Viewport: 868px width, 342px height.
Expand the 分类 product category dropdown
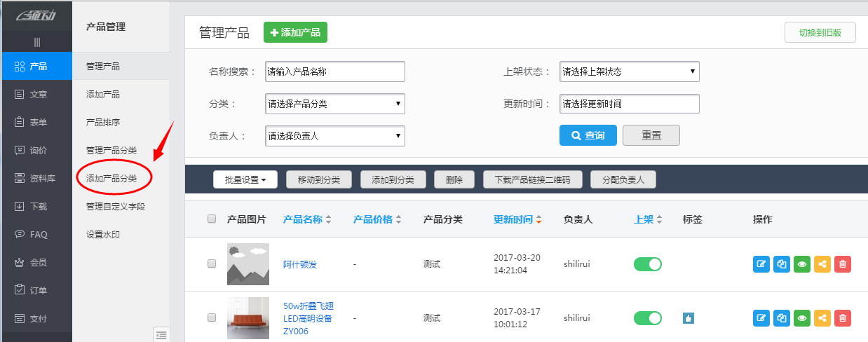coord(334,104)
